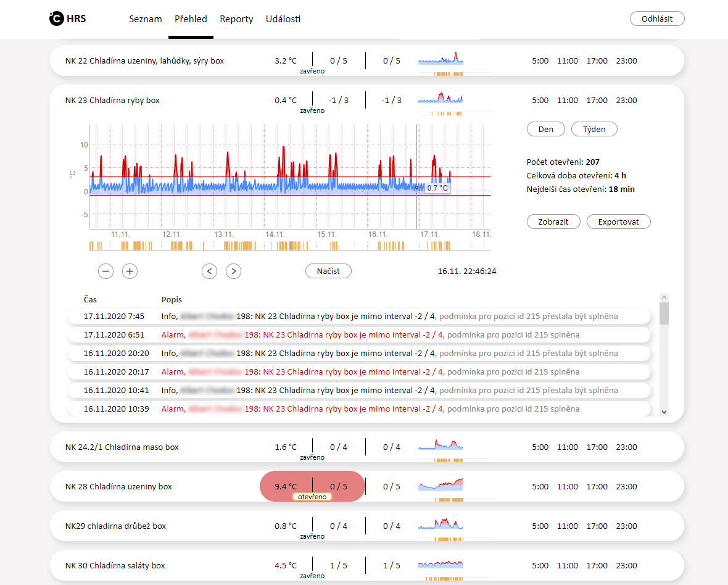
Task: Click the Načíst button
Action: (328, 271)
